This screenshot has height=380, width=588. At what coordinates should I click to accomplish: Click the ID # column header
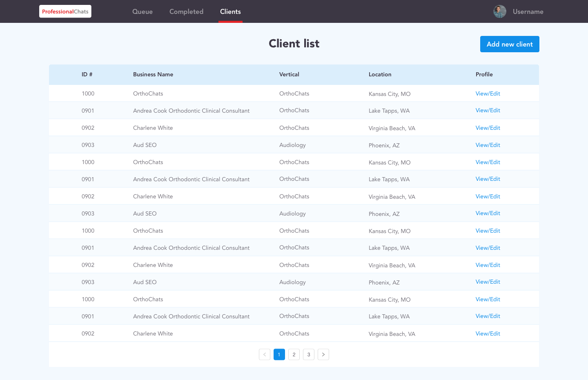coord(87,74)
